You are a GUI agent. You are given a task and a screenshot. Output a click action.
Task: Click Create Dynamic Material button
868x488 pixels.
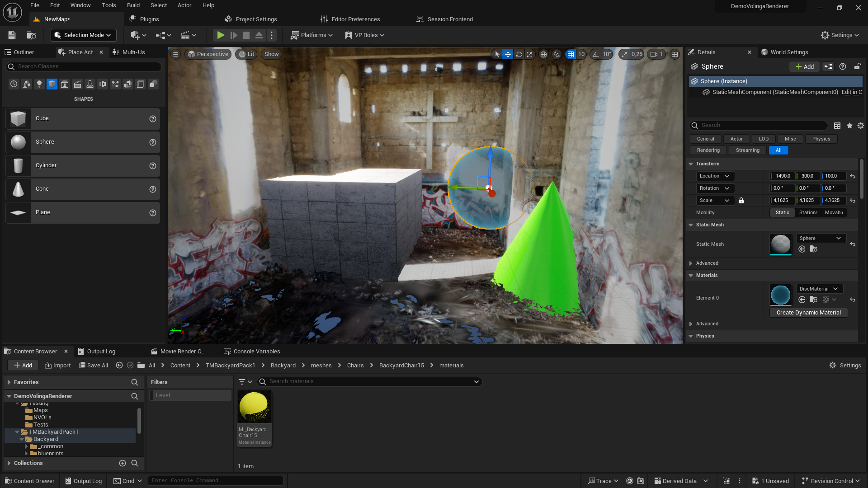(x=808, y=313)
